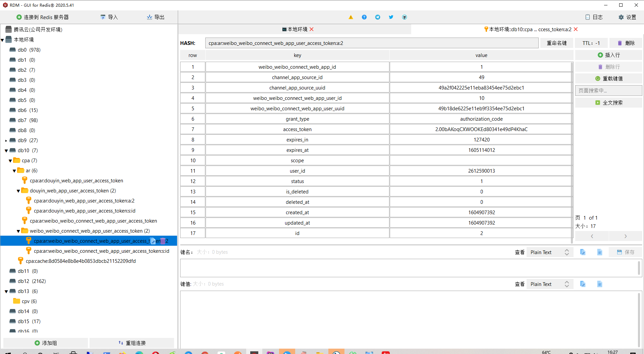Image resolution: width=644 pixels, height=354 pixels.
Task: Collapse the db10 database node
Action: 6,151
